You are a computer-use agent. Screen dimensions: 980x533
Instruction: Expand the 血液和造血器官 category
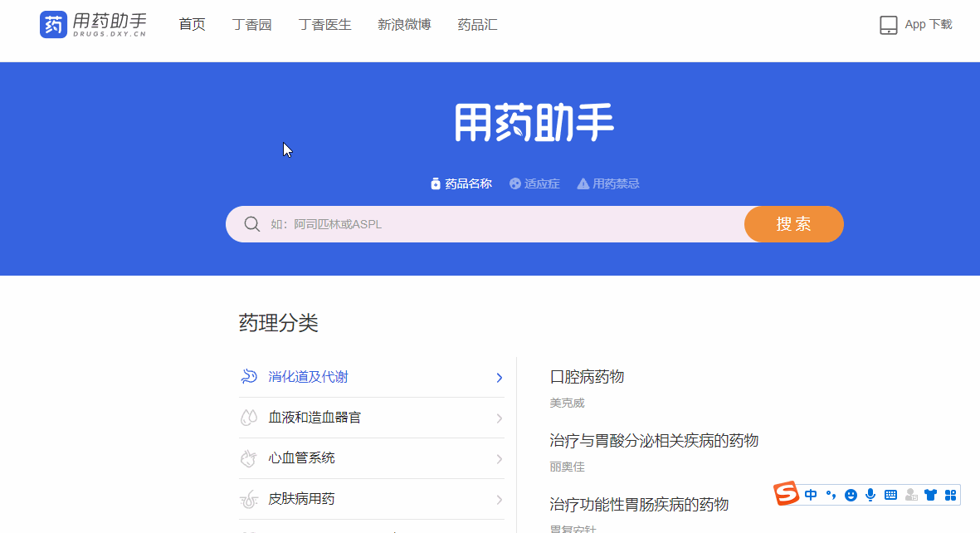point(498,417)
